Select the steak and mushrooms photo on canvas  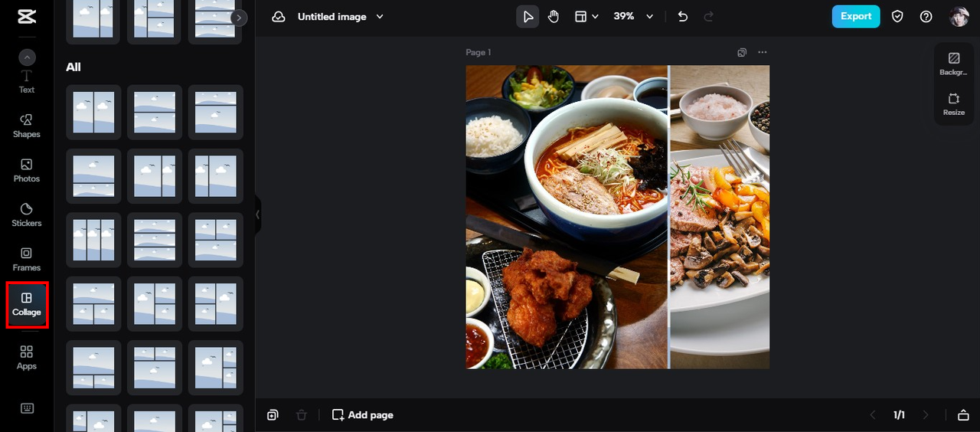pyautogui.click(x=720, y=217)
